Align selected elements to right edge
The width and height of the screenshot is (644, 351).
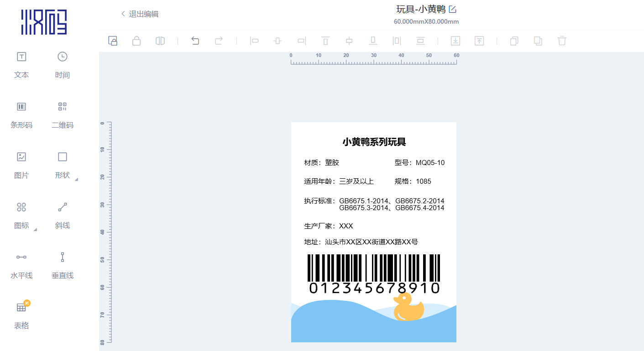pos(302,41)
